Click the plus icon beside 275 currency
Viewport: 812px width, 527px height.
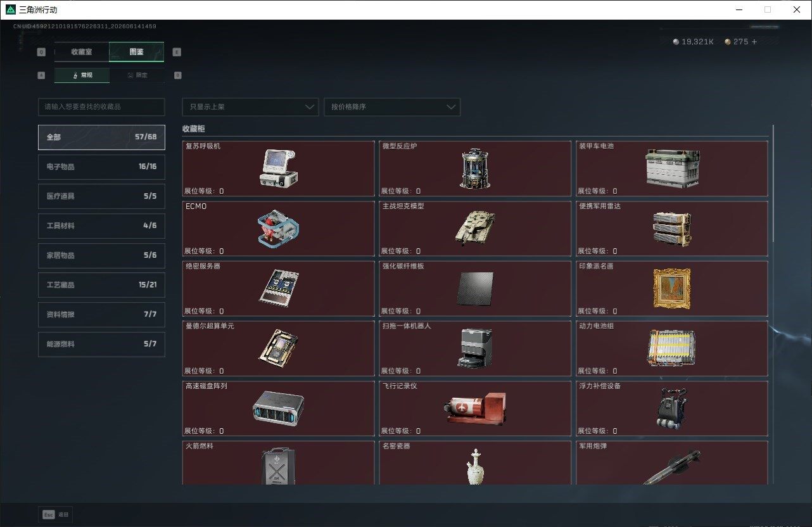tap(754, 42)
